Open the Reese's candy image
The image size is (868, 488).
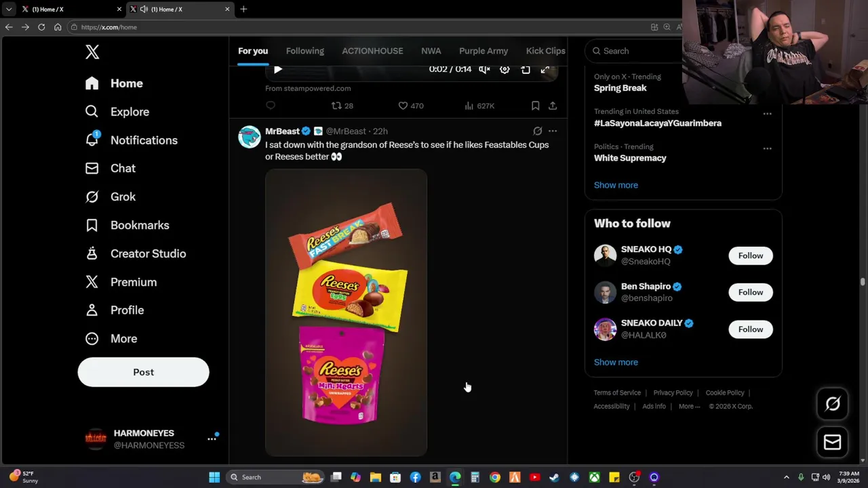(346, 312)
